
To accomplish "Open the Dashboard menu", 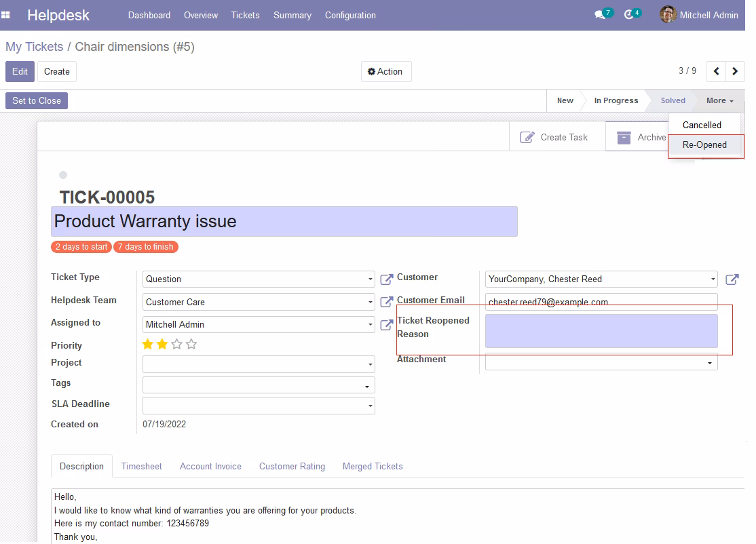I will pos(149,15).
